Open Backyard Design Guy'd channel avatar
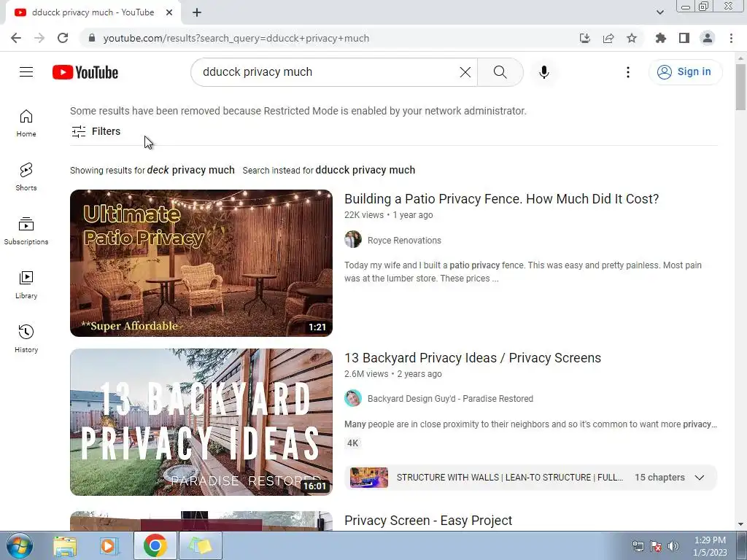747x560 pixels. [353, 398]
